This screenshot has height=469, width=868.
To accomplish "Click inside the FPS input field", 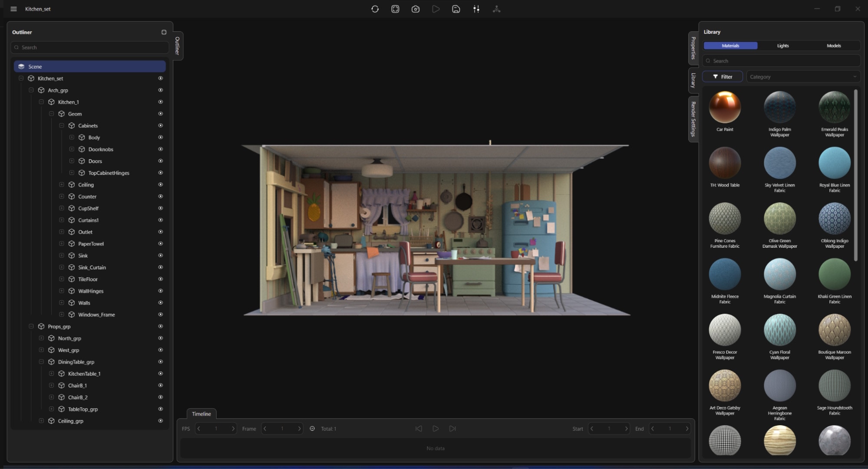I will pos(216,428).
